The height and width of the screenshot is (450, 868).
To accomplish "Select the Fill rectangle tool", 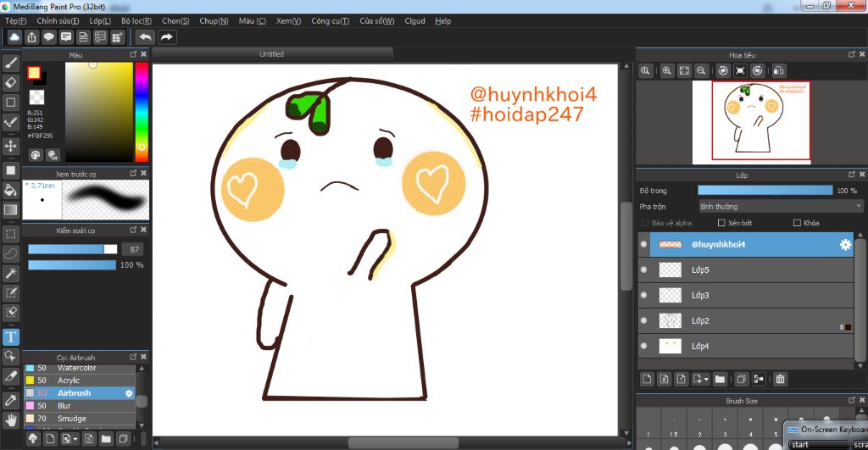I will [x=10, y=170].
